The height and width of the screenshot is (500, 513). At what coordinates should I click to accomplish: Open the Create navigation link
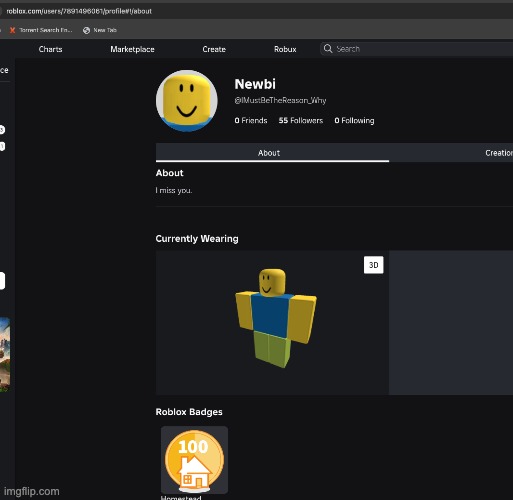pos(214,49)
